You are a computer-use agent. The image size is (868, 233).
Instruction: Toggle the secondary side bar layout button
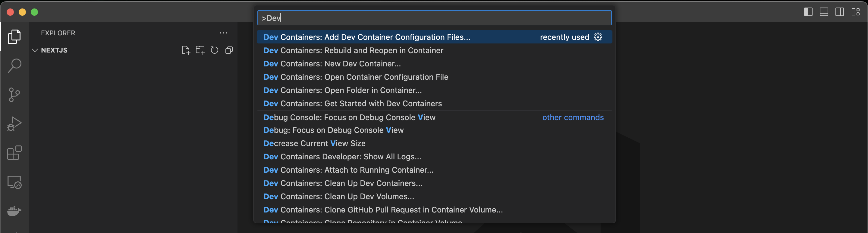pyautogui.click(x=840, y=12)
